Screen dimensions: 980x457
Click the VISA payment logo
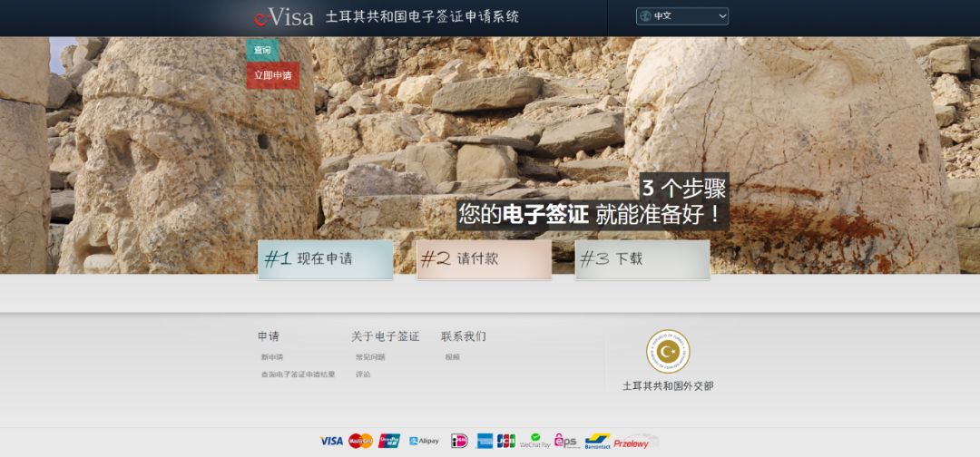[x=332, y=442]
